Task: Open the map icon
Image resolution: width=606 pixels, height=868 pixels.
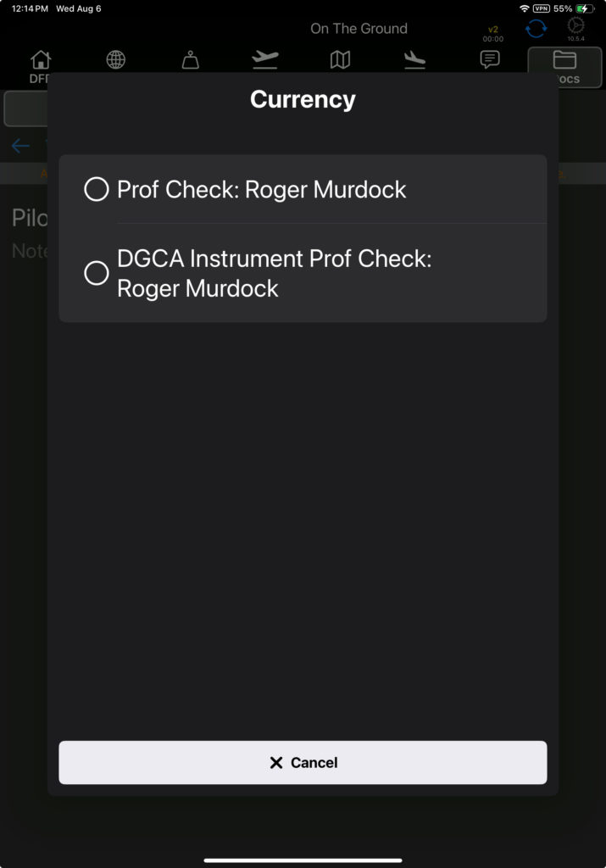Action: coord(341,60)
